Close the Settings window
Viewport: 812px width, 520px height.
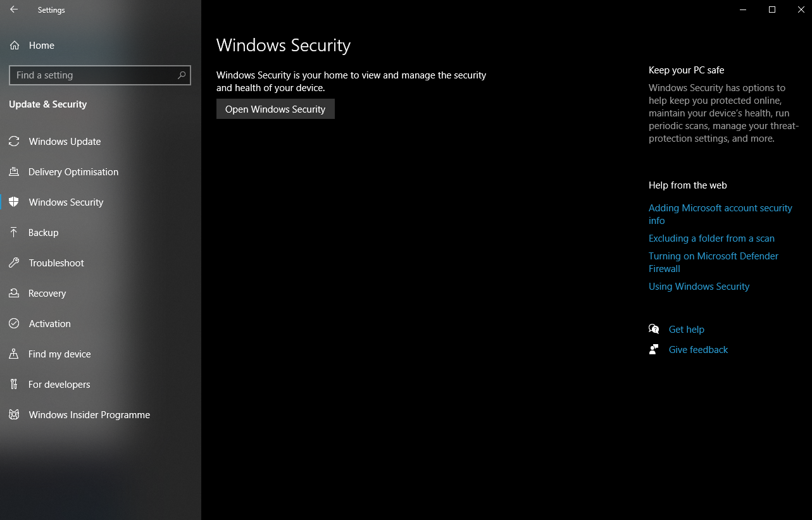801,9
